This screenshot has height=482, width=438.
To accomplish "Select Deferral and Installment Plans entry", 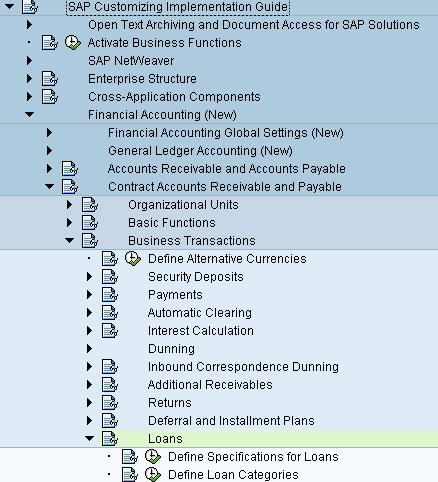I will [x=231, y=421].
